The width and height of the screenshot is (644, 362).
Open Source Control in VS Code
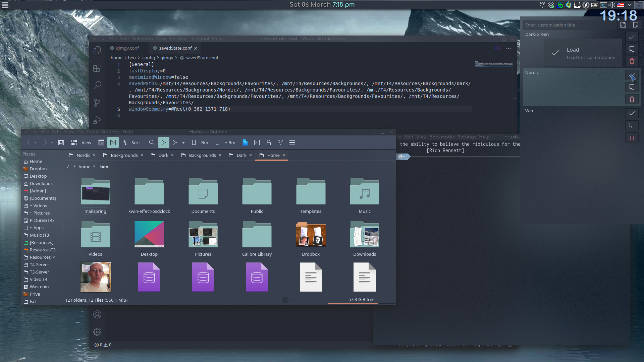[97, 103]
